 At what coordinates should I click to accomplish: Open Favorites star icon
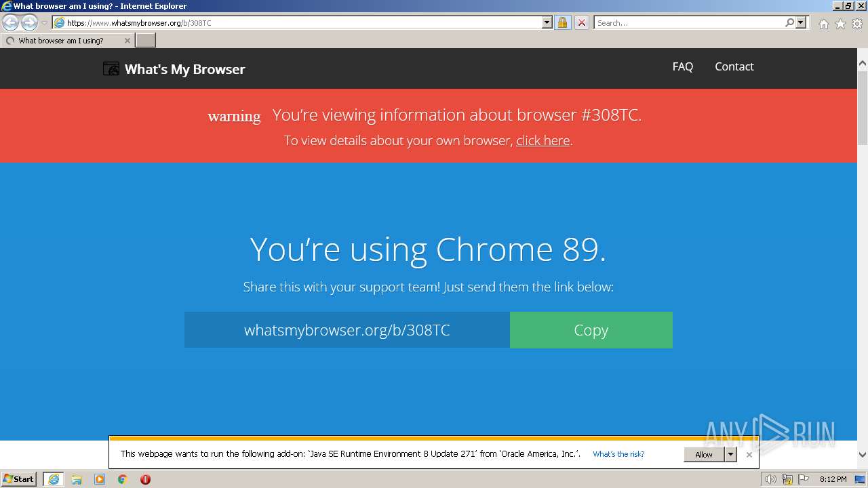[840, 24]
